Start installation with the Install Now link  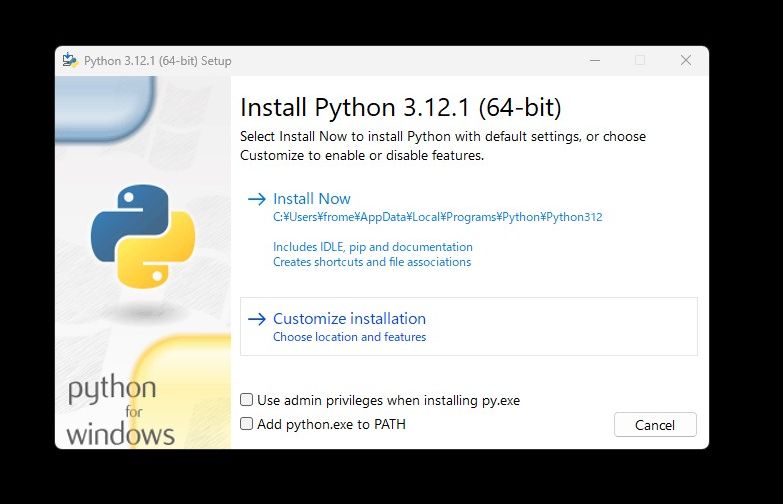[312, 199]
